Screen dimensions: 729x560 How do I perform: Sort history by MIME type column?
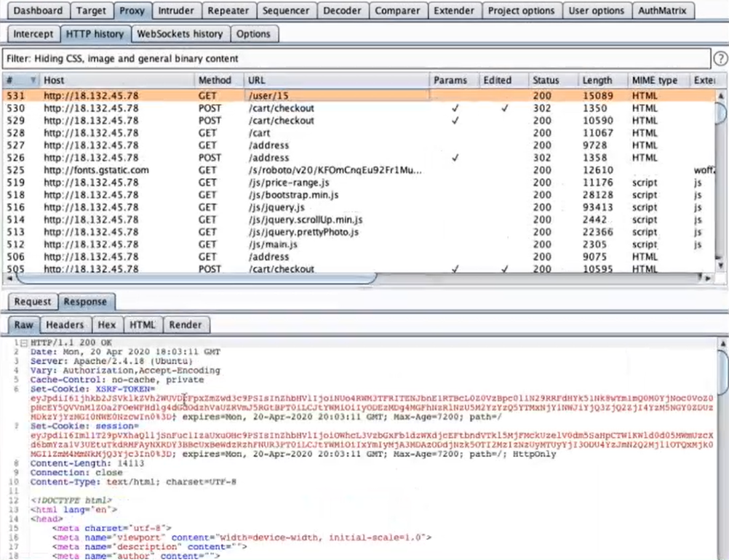654,80
